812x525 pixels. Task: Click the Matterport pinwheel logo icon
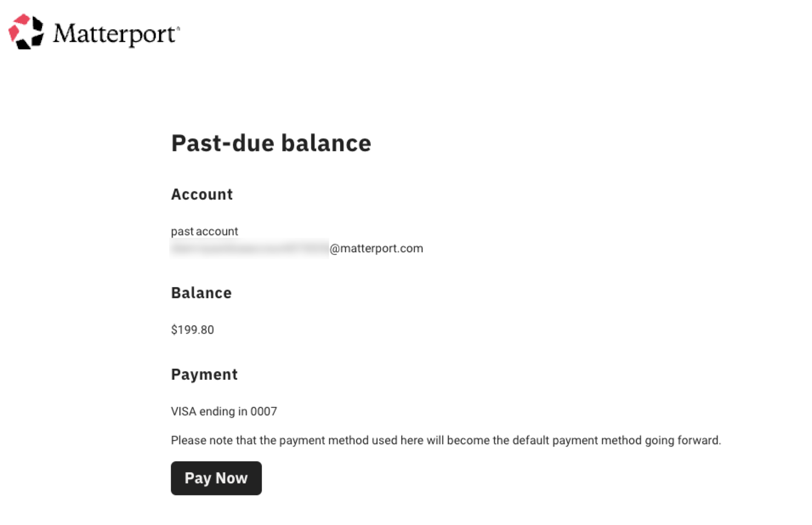pyautogui.click(x=26, y=32)
